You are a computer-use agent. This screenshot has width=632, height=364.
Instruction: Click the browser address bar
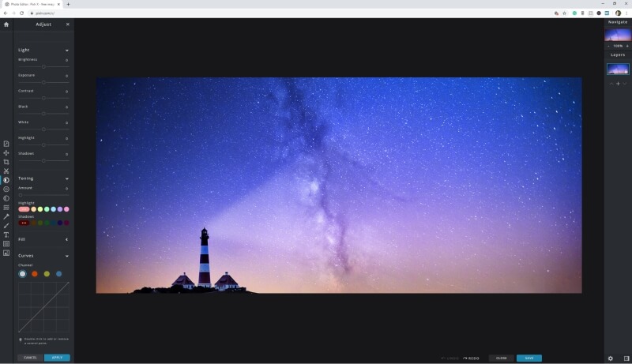pyautogui.click(x=290, y=13)
